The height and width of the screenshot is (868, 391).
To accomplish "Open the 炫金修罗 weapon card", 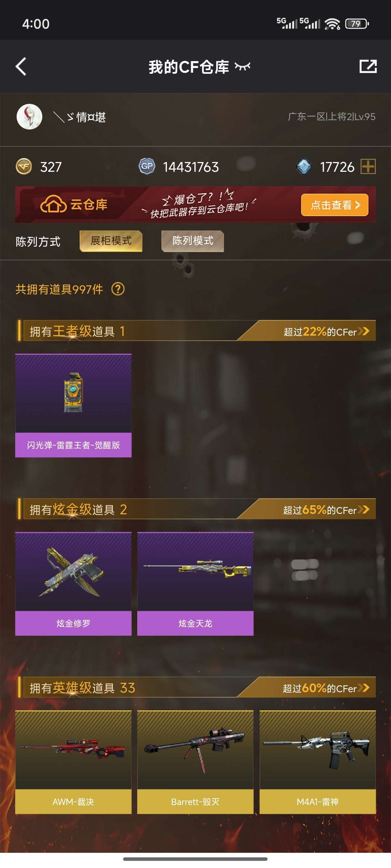I will point(73,584).
